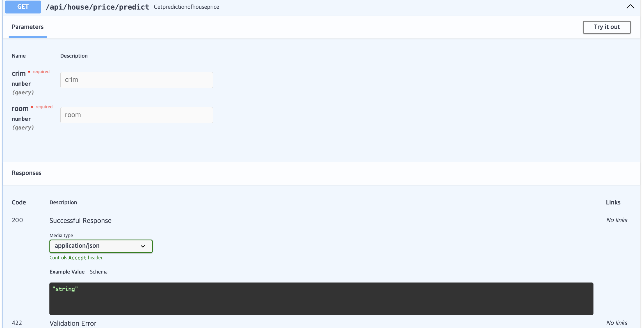Screen dimensions: 644x328
Task: Select the Example Value tab
Action: point(67,272)
